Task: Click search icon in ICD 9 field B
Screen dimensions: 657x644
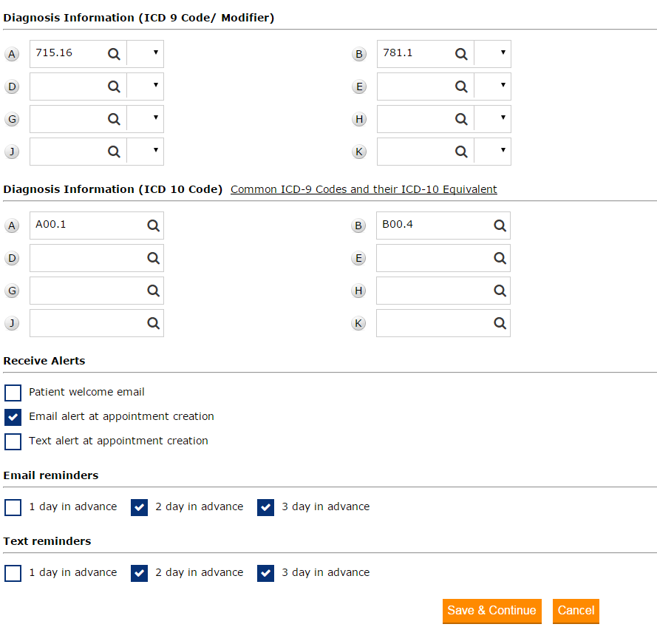Action: coord(461,54)
